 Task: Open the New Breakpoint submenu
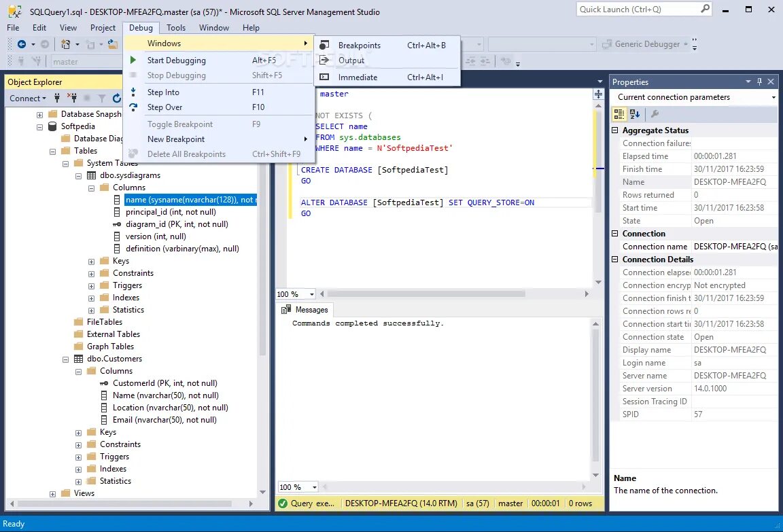pos(219,139)
